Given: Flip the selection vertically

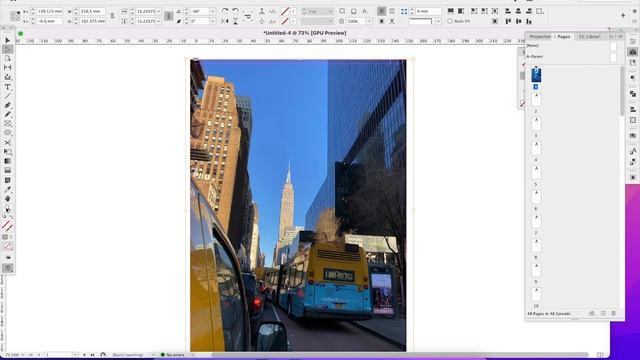Looking at the screenshot, I should pos(236,21).
